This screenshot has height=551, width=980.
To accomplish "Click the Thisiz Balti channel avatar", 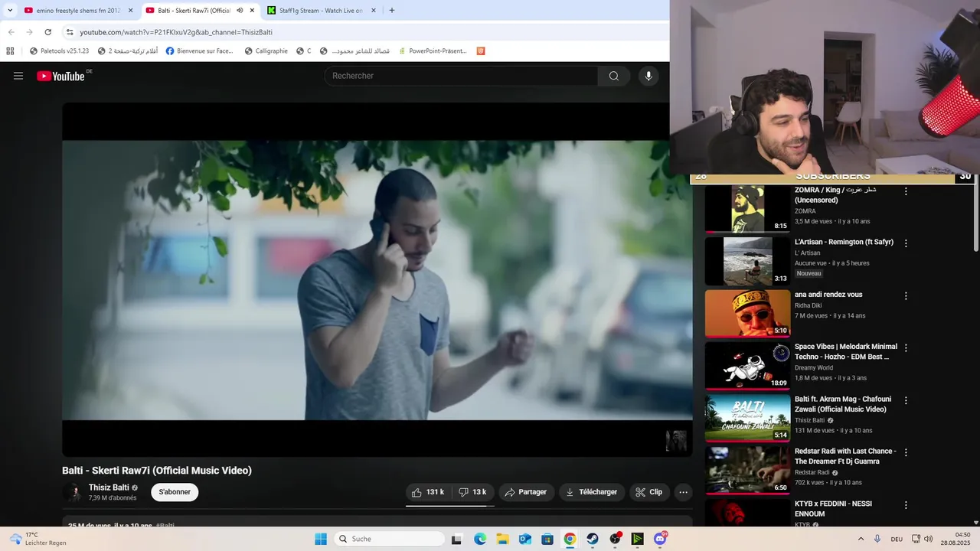I will [x=73, y=492].
